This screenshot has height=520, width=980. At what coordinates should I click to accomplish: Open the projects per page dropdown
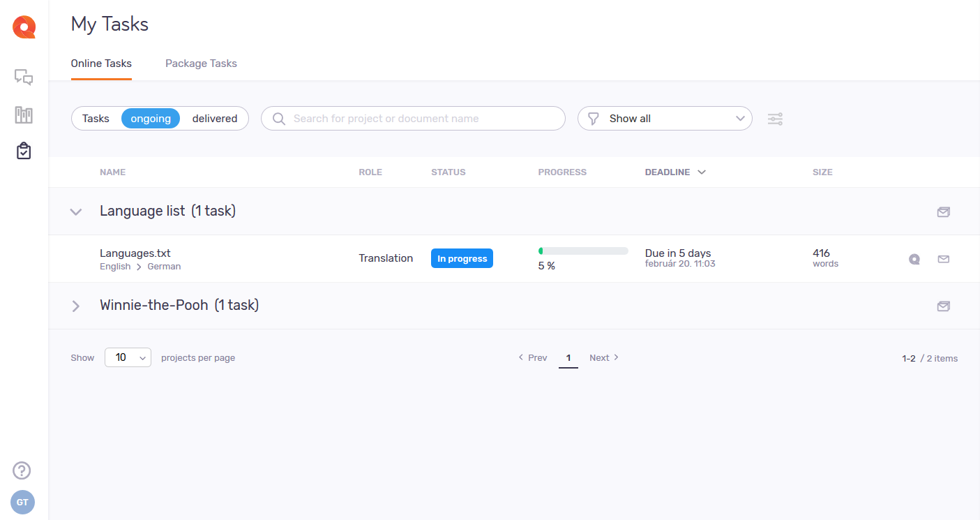tap(128, 357)
